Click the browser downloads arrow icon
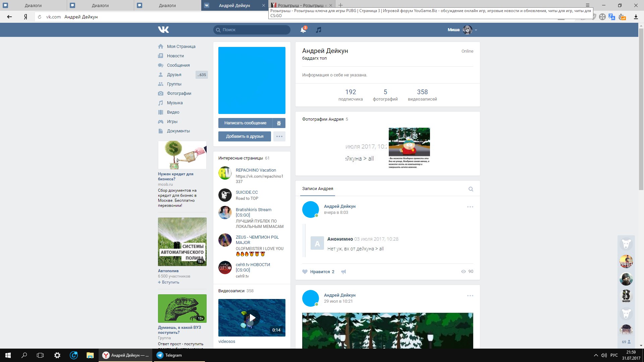 coord(636,17)
